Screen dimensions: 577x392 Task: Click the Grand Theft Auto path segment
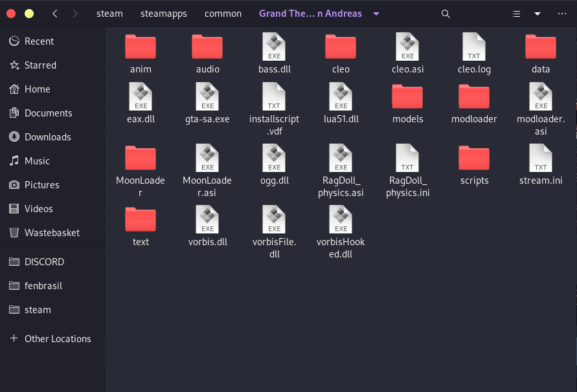[x=311, y=14]
